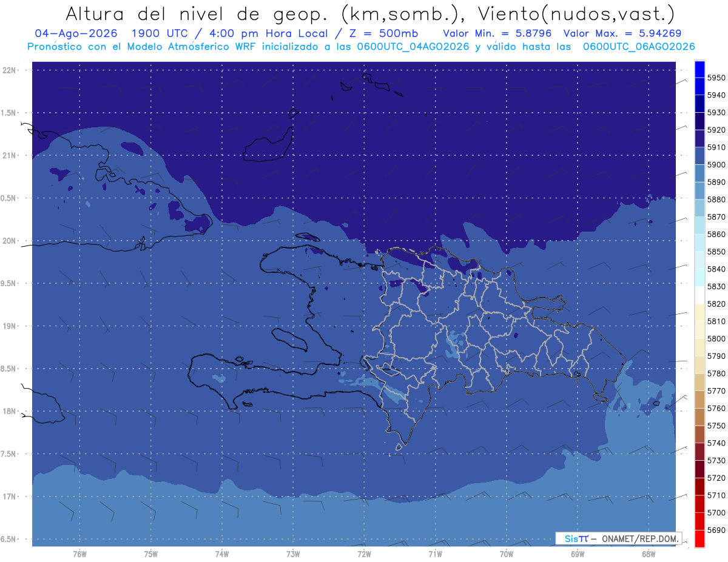
Task: Pick the colorbar swatch between 5910 and 5920
Action: (699, 139)
